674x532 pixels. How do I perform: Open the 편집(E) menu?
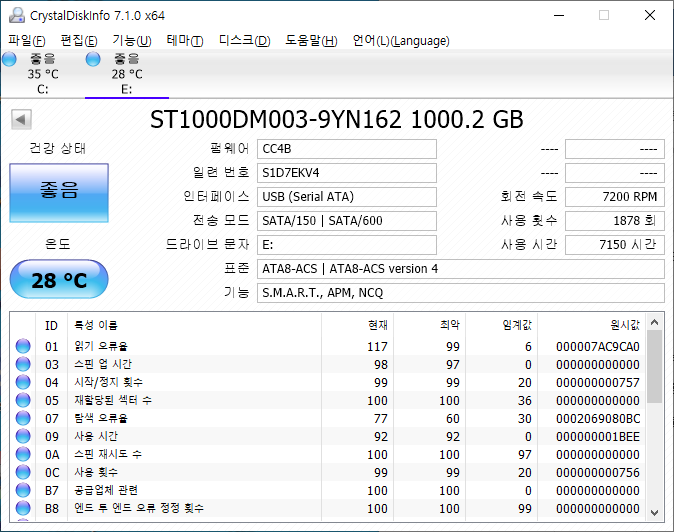tap(79, 41)
